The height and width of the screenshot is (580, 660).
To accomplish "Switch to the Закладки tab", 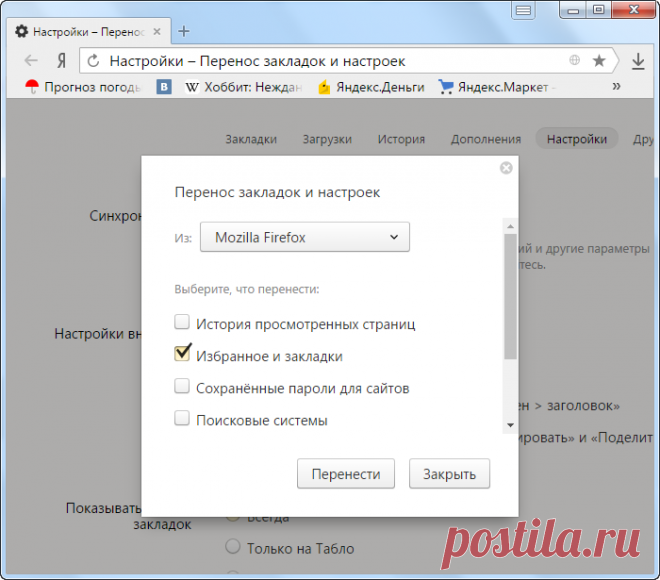I will tap(251, 139).
